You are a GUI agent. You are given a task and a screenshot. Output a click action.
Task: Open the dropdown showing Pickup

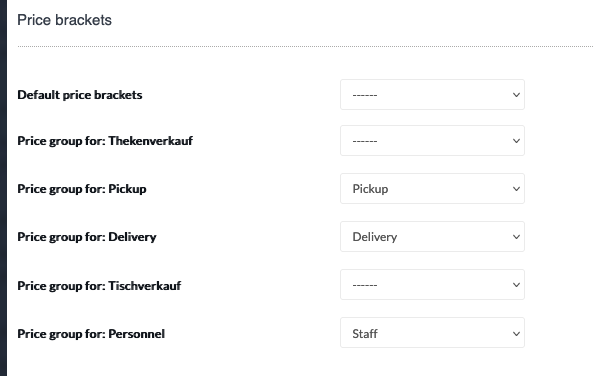click(432, 189)
